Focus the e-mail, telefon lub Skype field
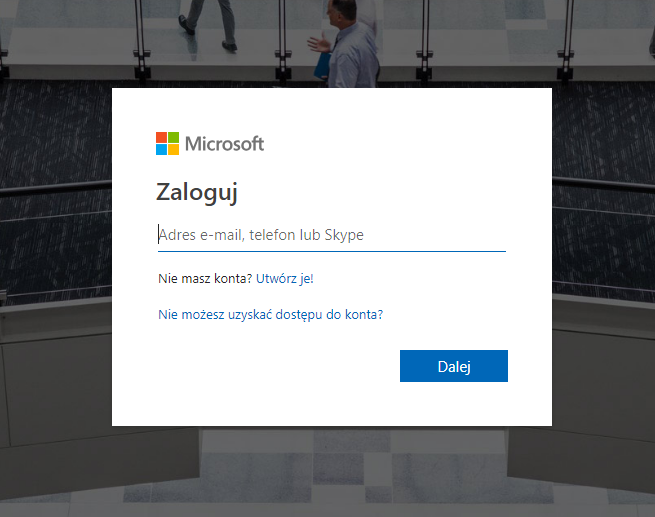Screen dimensions: 655x517 (332, 236)
